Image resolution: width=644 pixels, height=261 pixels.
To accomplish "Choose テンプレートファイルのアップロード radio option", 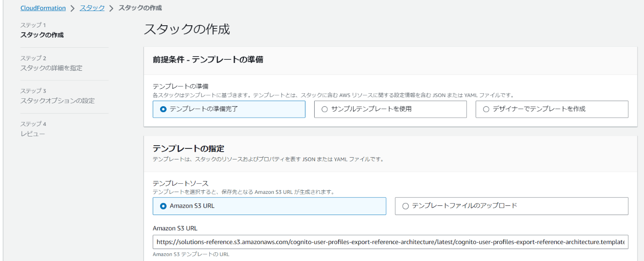I will click(512, 206).
